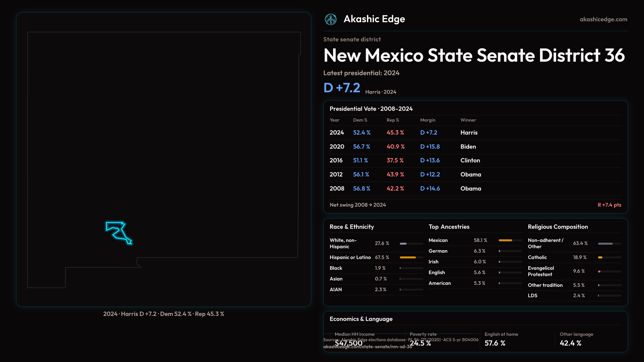Click the 2016 Clinton margin D +13.6
This screenshot has width=644, height=362.
[430, 161]
